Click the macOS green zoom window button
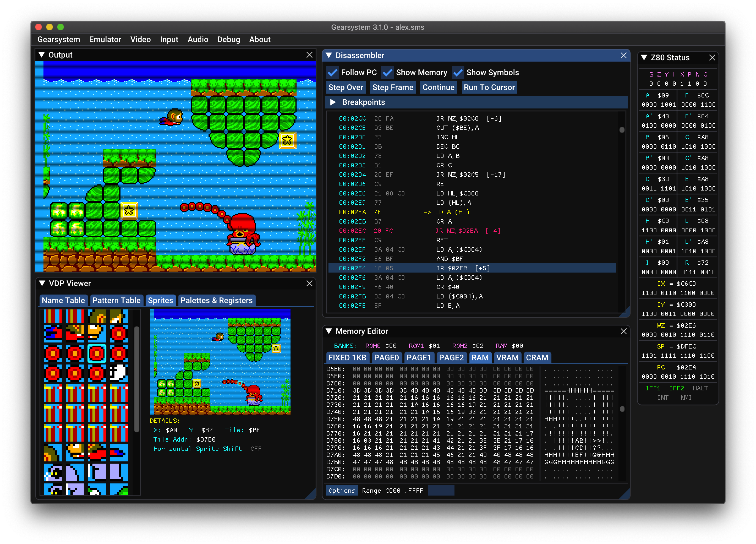Image resolution: width=756 pixels, height=544 pixels. (60, 27)
